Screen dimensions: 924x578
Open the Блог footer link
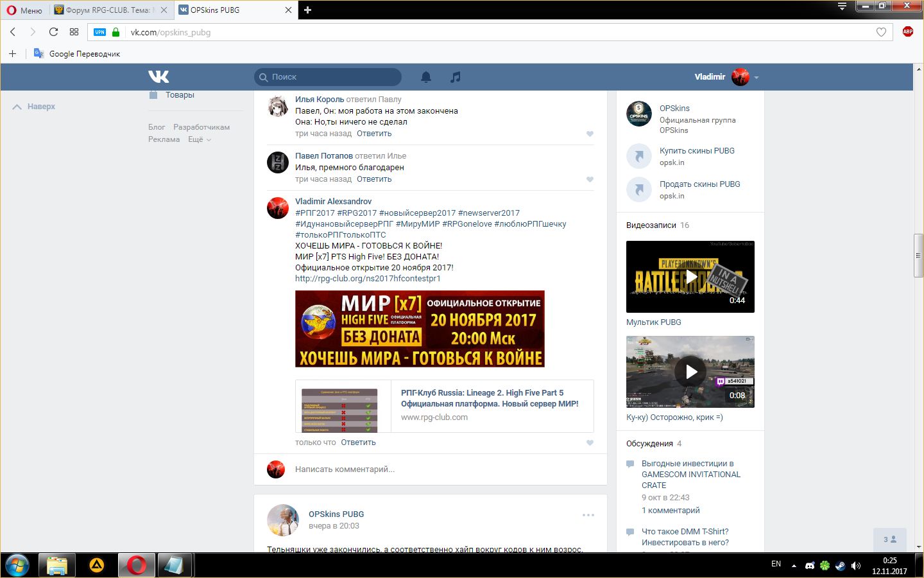coord(157,127)
